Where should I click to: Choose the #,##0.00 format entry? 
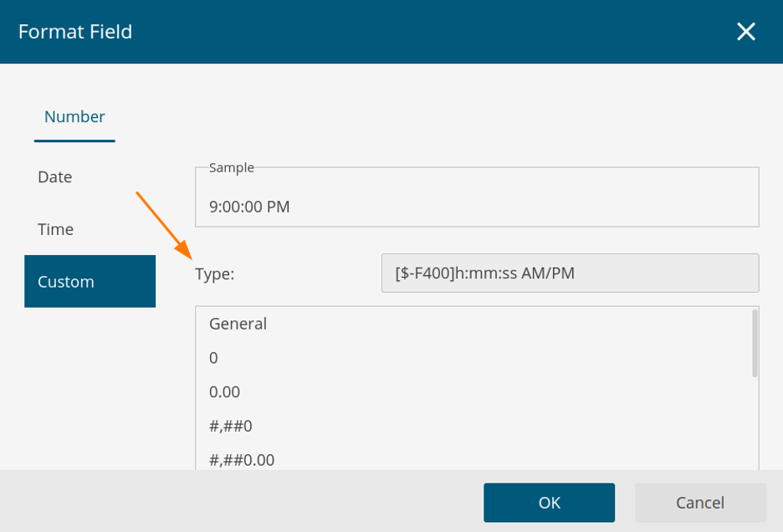point(242,459)
